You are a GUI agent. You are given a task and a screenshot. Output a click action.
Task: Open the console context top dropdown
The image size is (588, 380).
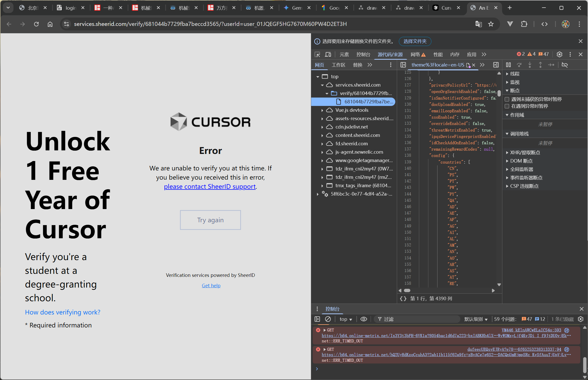click(x=346, y=319)
